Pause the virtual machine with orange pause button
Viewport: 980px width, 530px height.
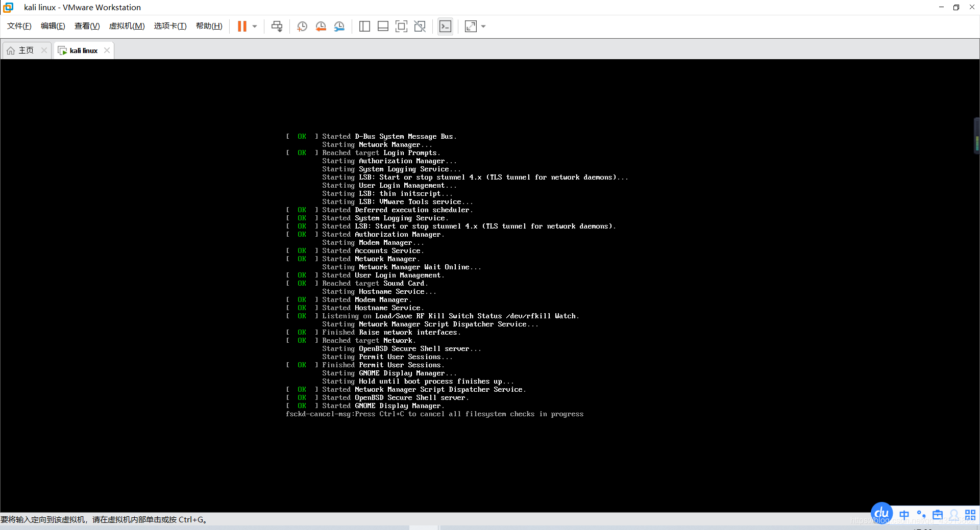point(242,27)
